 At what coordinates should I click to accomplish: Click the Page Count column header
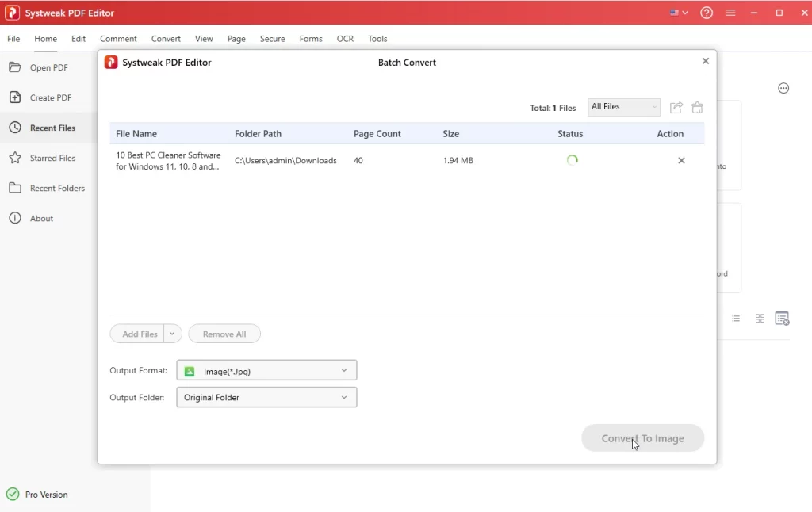[x=377, y=134]
